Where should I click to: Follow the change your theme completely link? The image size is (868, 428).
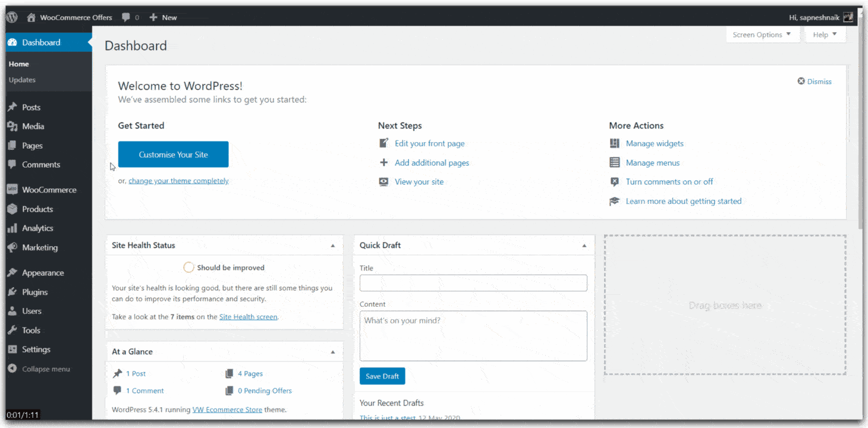pos(178,181)
